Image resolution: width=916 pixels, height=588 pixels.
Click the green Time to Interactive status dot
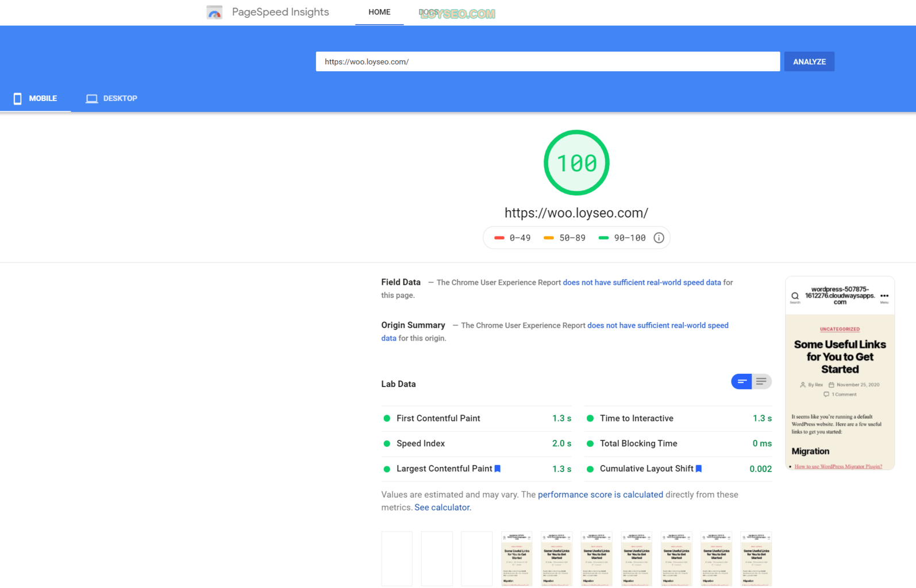pos(590,419)
